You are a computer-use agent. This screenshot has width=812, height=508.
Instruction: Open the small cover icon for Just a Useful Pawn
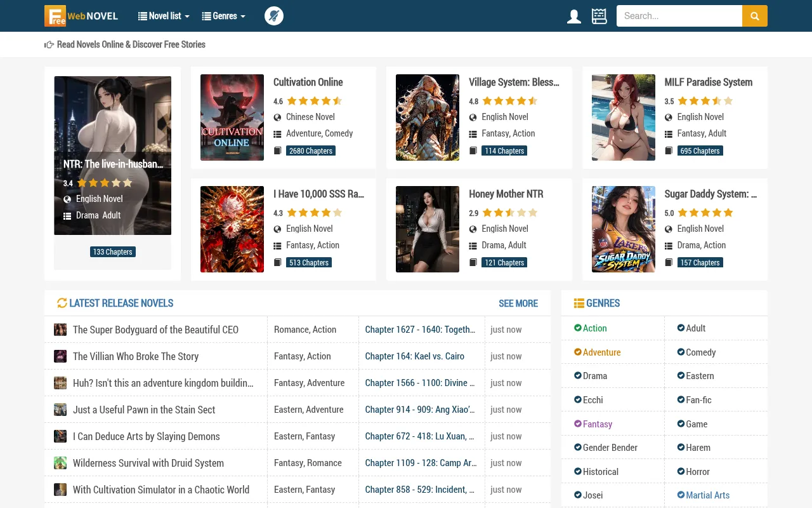point(60,410)
